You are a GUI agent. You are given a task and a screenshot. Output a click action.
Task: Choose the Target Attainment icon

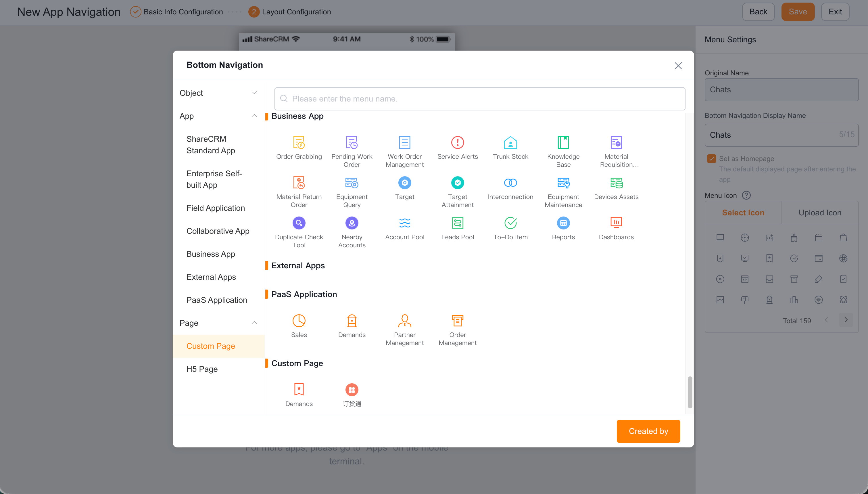[x=457, y=183]
